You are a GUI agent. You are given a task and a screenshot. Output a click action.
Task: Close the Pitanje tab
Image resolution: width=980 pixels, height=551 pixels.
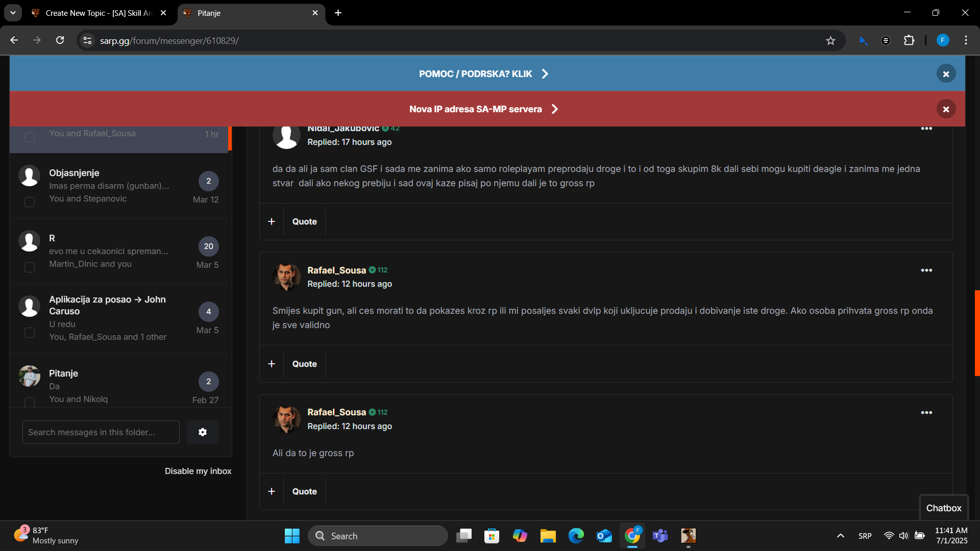pos(315,13)
